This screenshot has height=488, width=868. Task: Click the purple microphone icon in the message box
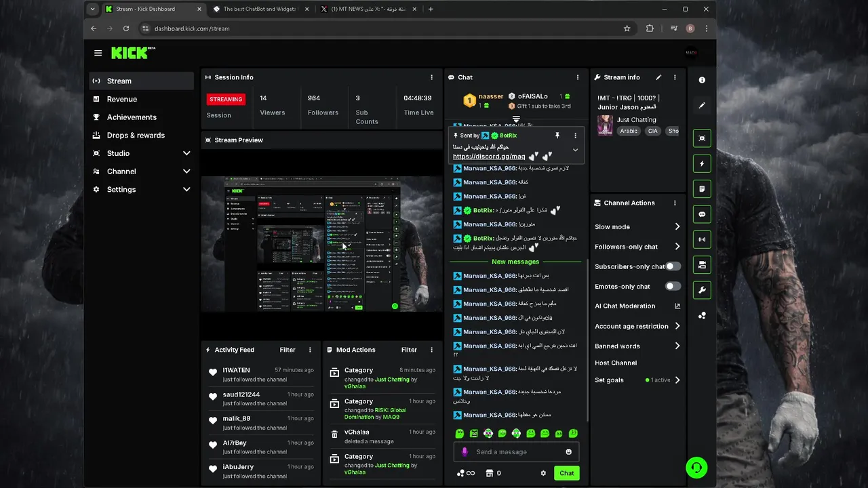point(465,452)
